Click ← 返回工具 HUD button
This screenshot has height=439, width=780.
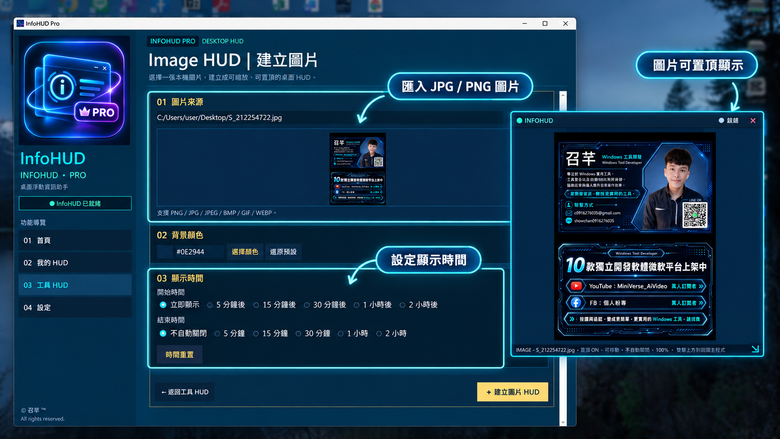point(185,392)
